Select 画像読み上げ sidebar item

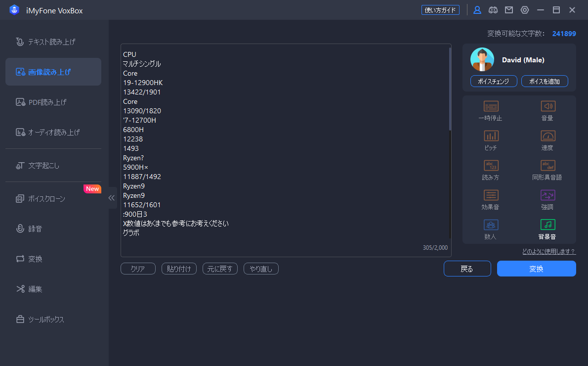(x=53, y=72)
